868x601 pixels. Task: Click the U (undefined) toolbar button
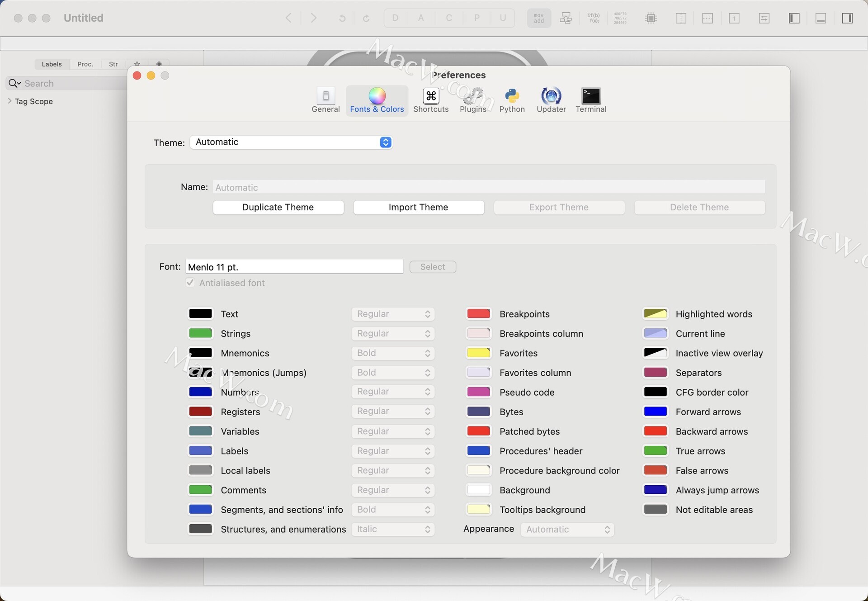[503, 18]
